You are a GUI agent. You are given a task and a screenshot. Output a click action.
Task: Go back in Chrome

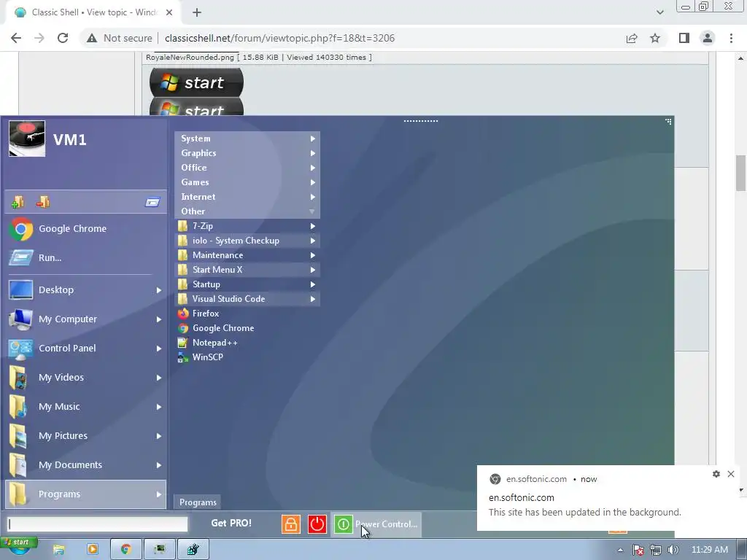pyautogui.click(x=16, y=38)
